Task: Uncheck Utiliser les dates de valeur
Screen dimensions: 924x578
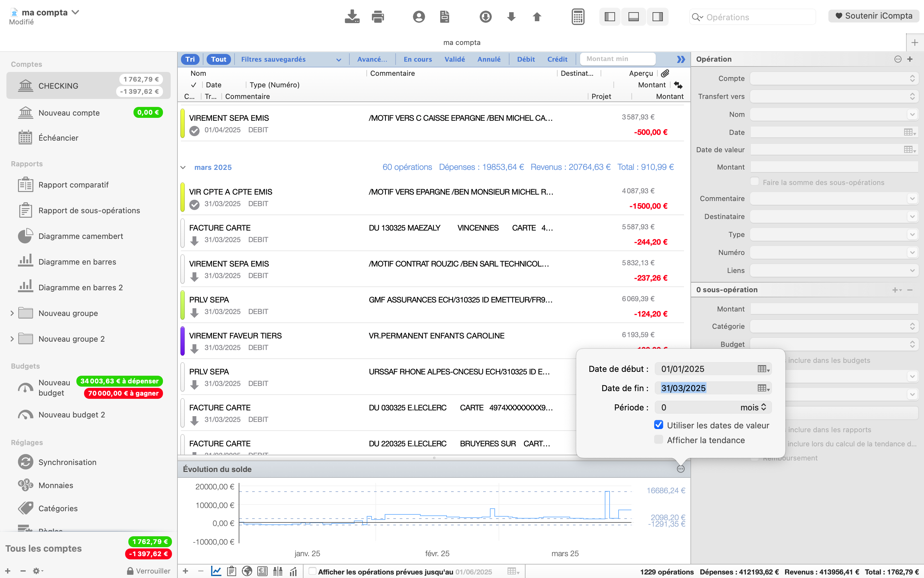Action: click(658, 425)
